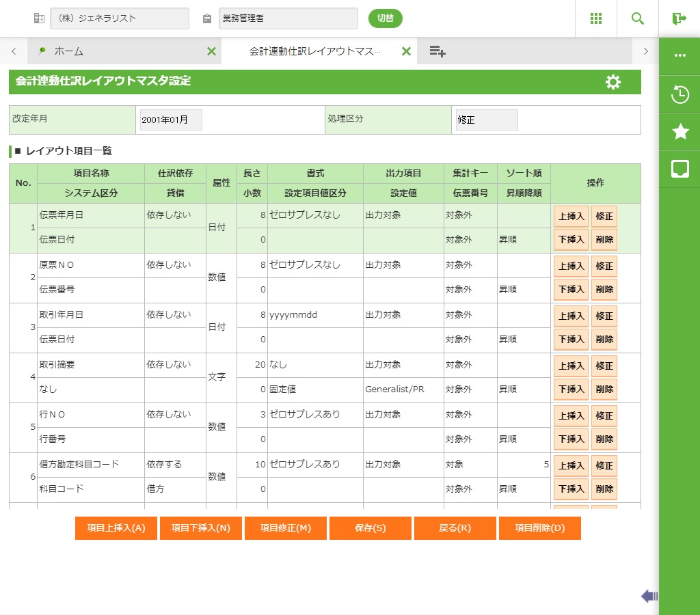Click the settings gear icon in header
700x615 pixels.
tap(613, 82)
